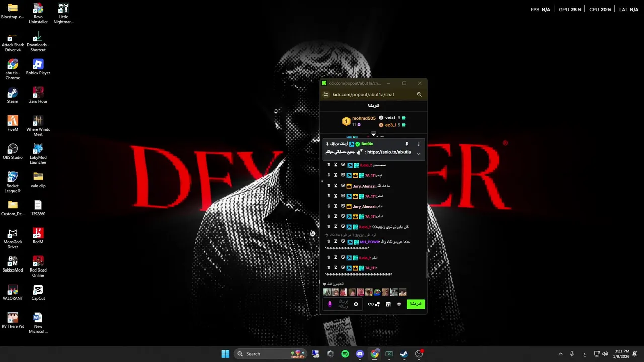The image size is (644, 362).
Task: Toggle the pin icon on BotRix pinned message
Action: (407, 144)
